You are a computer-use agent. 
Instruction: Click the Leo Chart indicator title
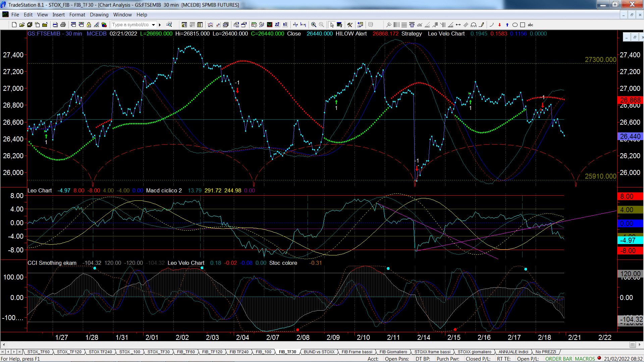tap(40, 190)
